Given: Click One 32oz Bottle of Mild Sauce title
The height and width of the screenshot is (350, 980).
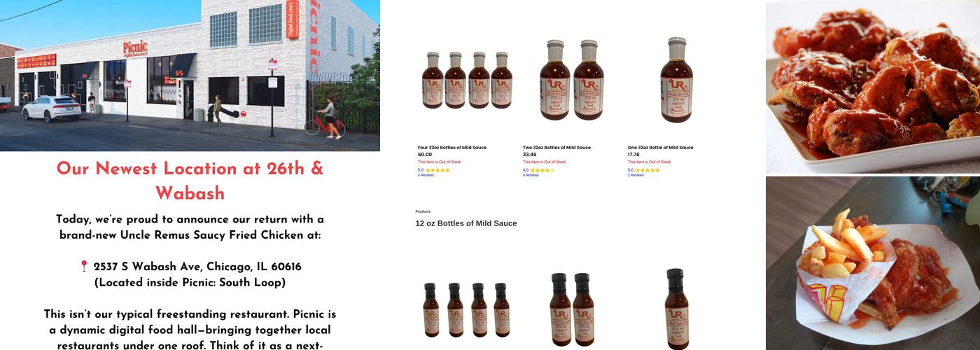Looking at the screenshot, I should [x=660, y=148].
